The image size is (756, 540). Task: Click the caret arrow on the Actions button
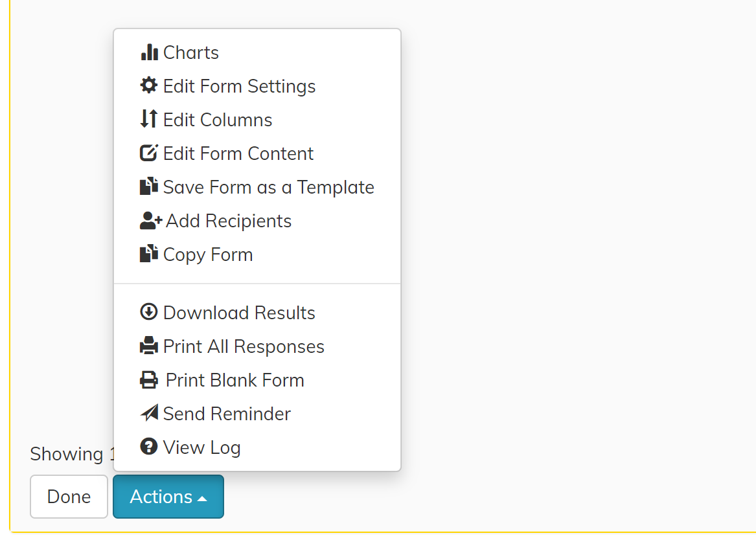(202, 498)
